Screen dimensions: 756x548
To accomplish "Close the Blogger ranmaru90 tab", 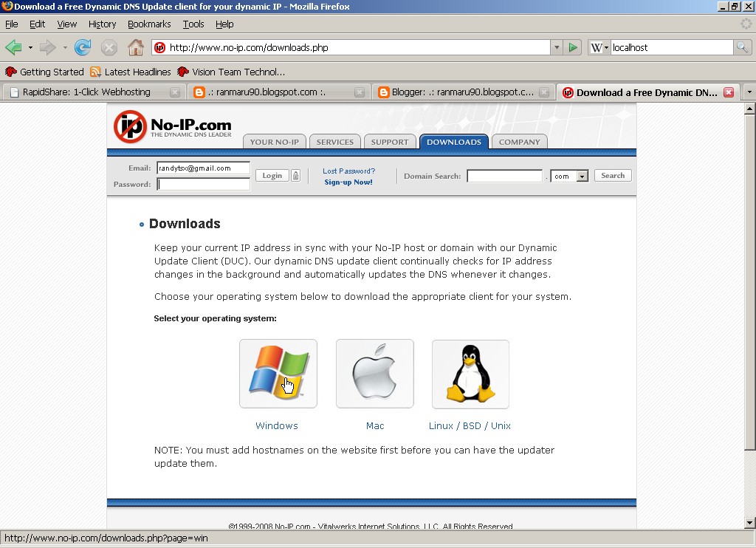I will pos(544,92).
